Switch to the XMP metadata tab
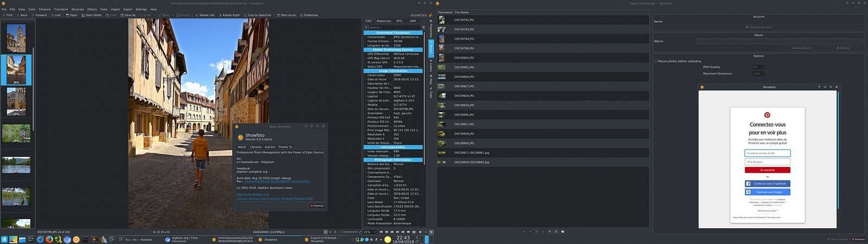Viewport: 868px width, 244px height. (413, 21)
